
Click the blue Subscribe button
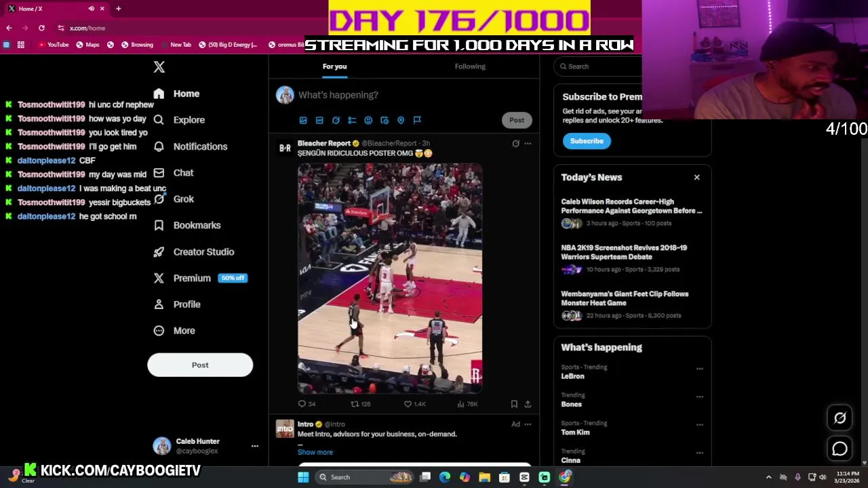[x=587, y=141]
